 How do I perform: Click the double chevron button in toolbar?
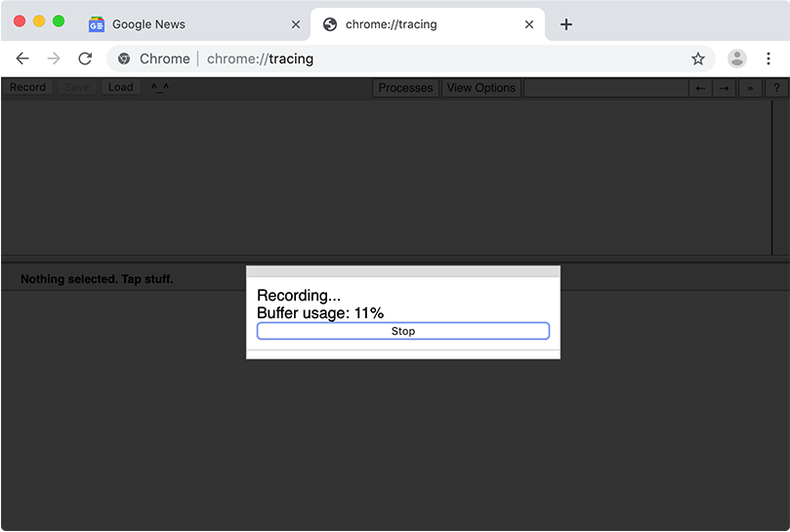coord(750,88)
